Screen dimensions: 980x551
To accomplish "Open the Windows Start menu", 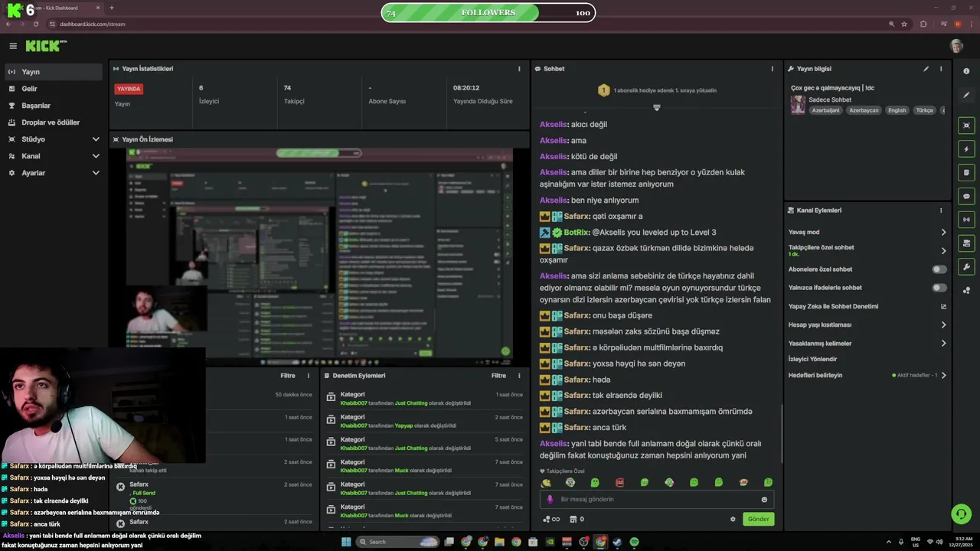I will (x=345, y=542).
